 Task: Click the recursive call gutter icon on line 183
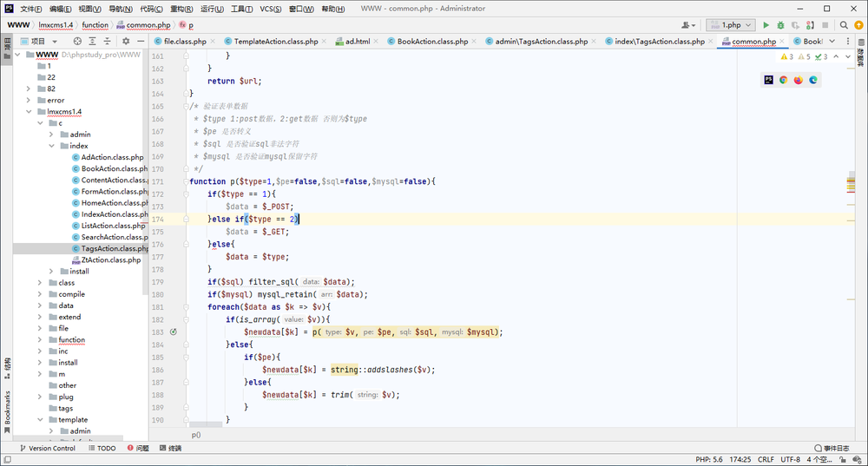pos(174,332)
